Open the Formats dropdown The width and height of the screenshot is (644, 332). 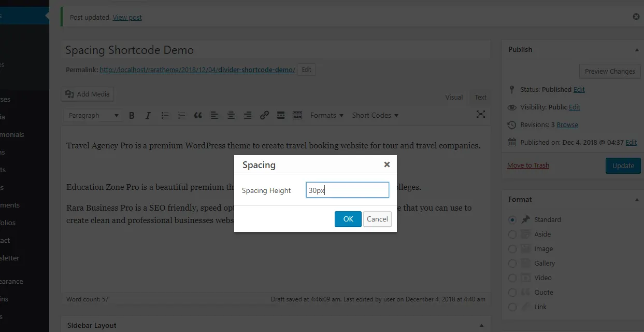click(327, 115)
